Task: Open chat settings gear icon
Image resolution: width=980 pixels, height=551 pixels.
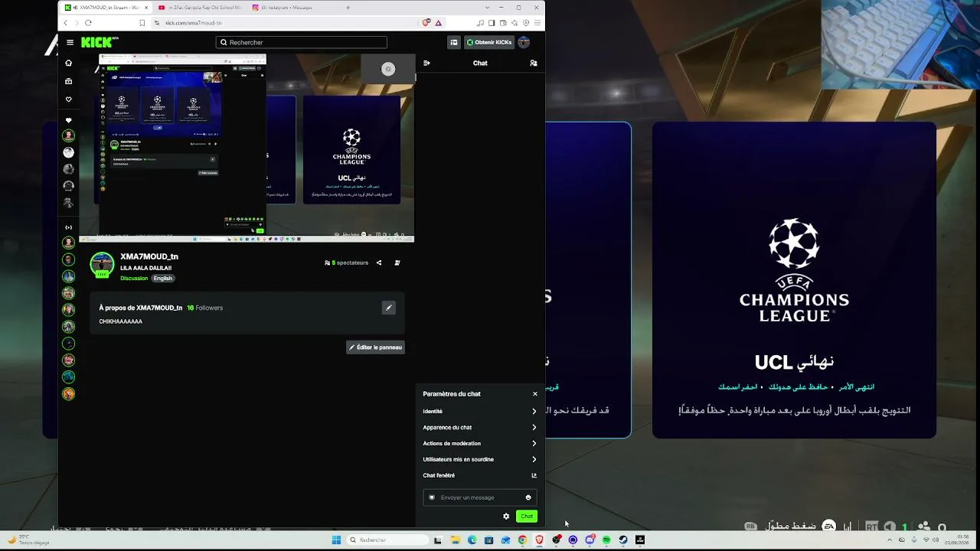Action: coord(506,517)
